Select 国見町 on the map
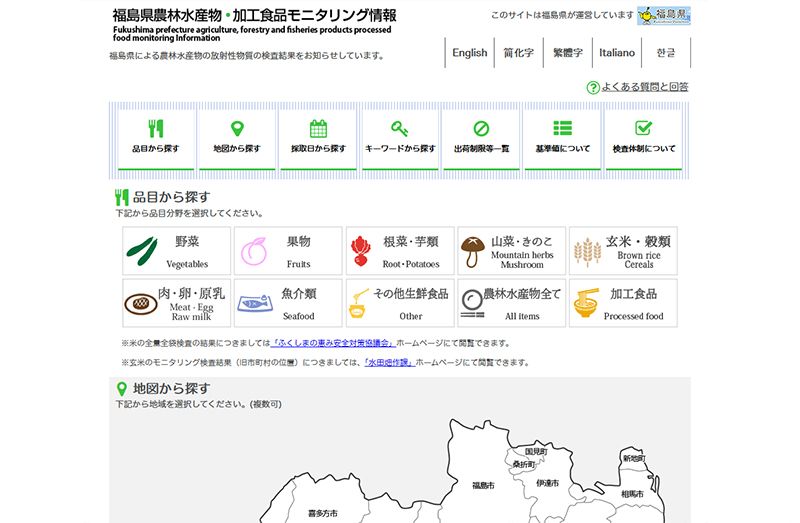This screenshot has width=800, height=523. coord(536,452)
